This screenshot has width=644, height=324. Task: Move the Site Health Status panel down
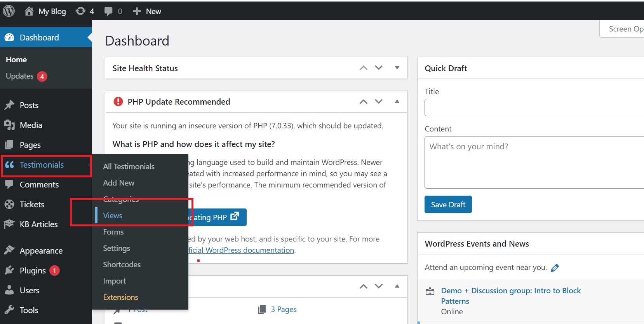click(379, 68)
